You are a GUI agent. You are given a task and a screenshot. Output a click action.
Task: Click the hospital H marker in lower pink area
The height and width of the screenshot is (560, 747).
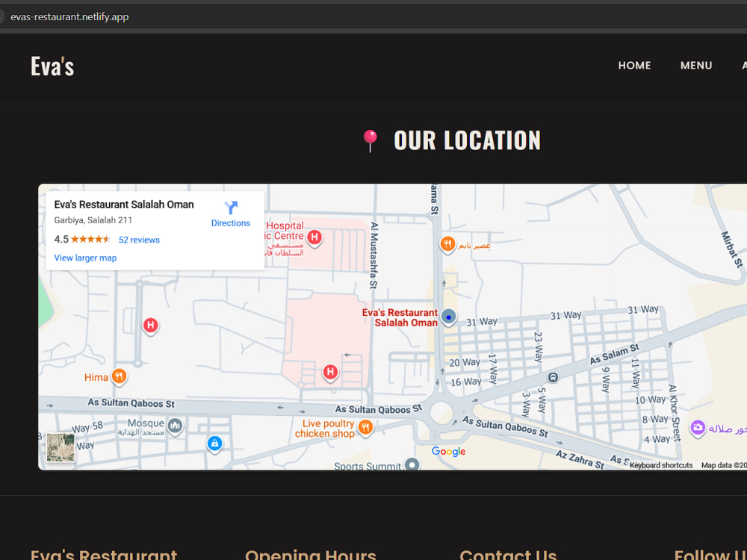tap(330, 372)
